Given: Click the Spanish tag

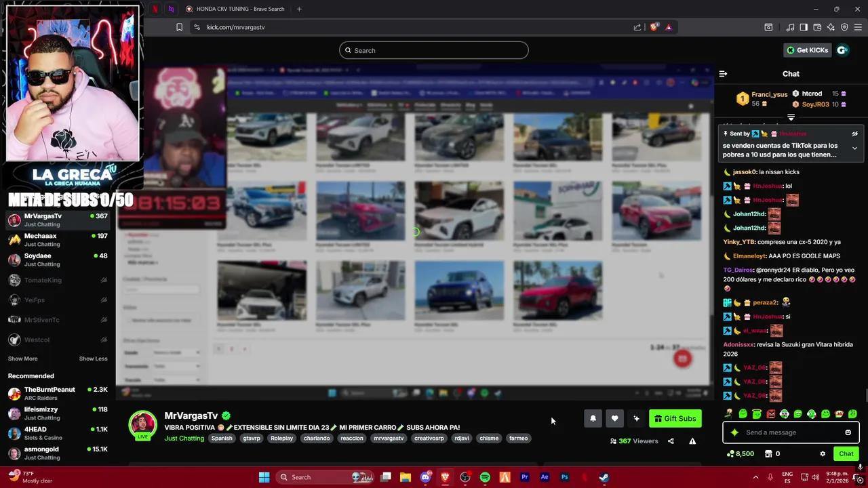Looking at the screenshot, I should coord(222,439).
